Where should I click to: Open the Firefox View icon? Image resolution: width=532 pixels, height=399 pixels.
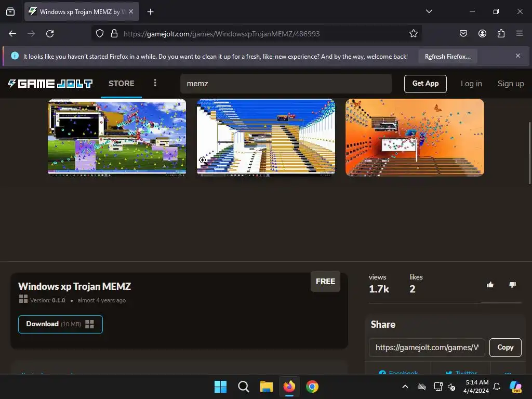point(10,11)
